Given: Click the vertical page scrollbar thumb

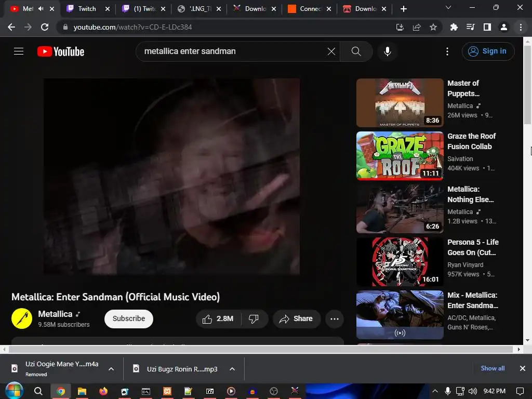Looking at the screenshot, I should (527, 85).
